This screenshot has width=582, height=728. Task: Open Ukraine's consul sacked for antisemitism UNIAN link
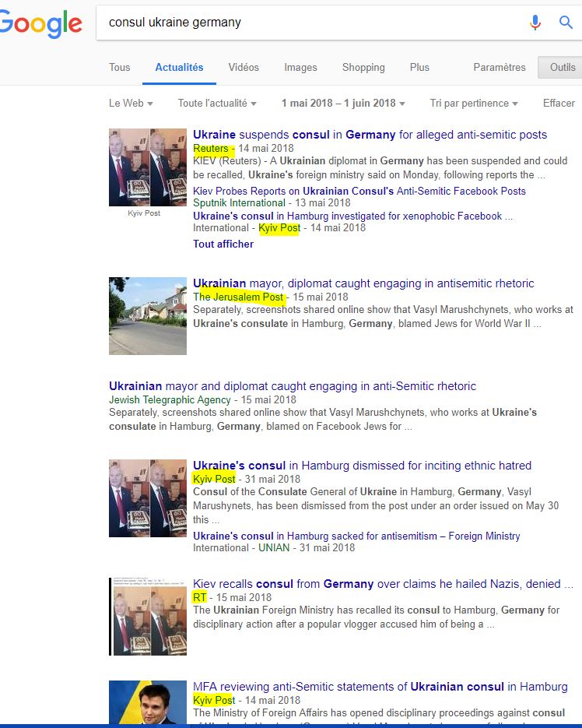356,536
